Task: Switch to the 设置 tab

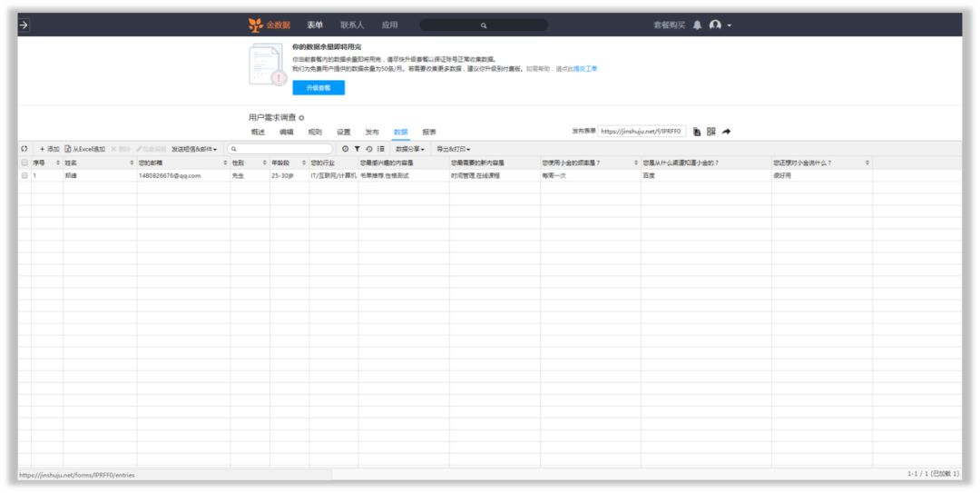Action: [344, 132]
